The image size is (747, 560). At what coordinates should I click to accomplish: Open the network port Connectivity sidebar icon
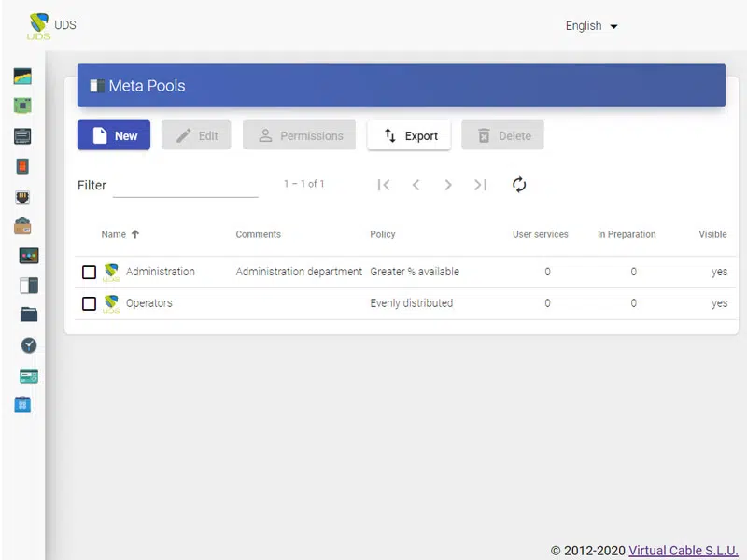point(22,197)
